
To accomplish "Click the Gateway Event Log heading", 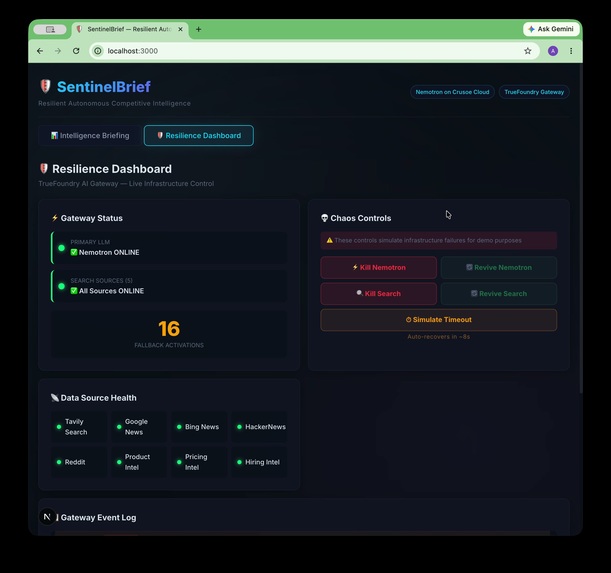I will pyautogui.click(x=98, y=518).
